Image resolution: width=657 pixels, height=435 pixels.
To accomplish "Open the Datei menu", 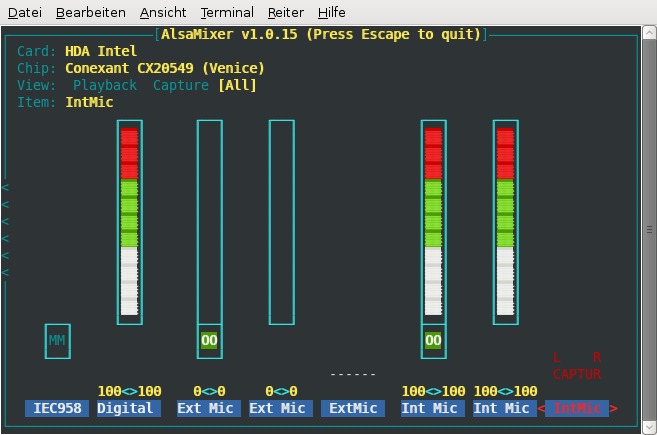I will (x=25, y=13).
